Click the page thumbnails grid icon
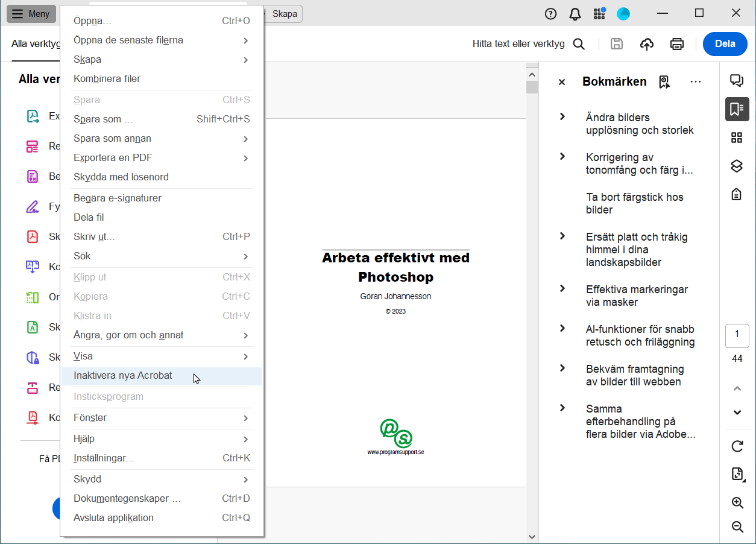 (737, 138)
